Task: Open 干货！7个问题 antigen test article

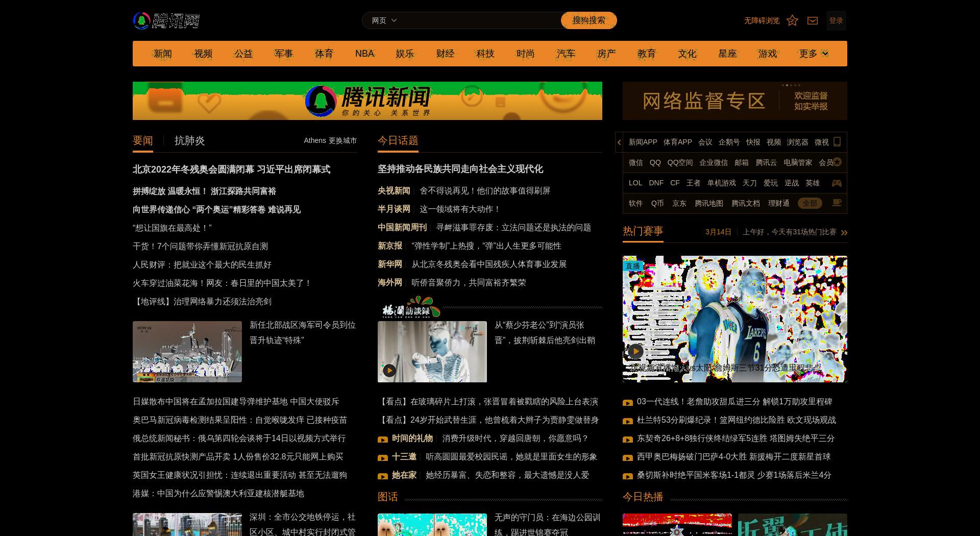Action: (200, 247)
